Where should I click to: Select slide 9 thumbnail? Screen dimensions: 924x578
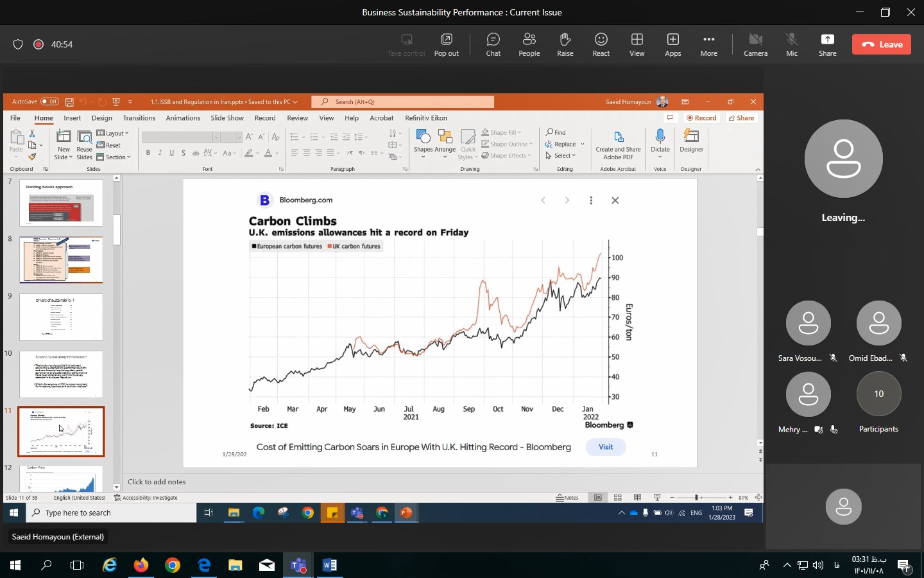coord(61,317)
